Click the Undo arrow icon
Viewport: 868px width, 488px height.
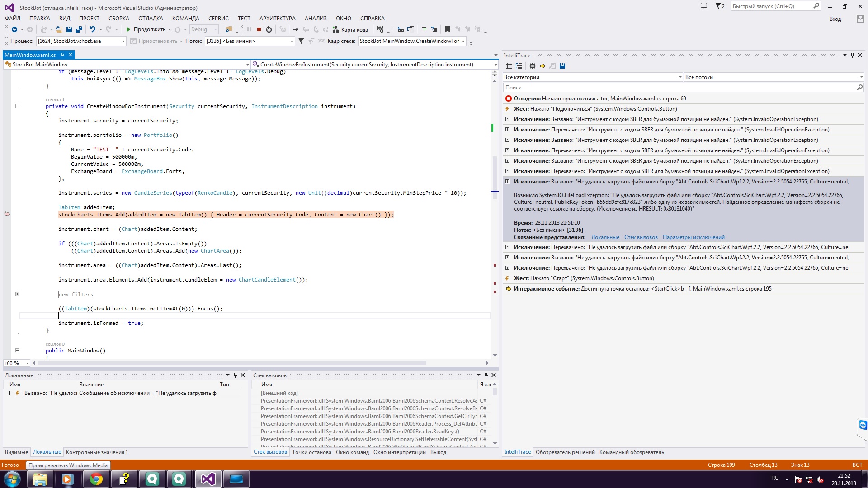tap(93, 29)
